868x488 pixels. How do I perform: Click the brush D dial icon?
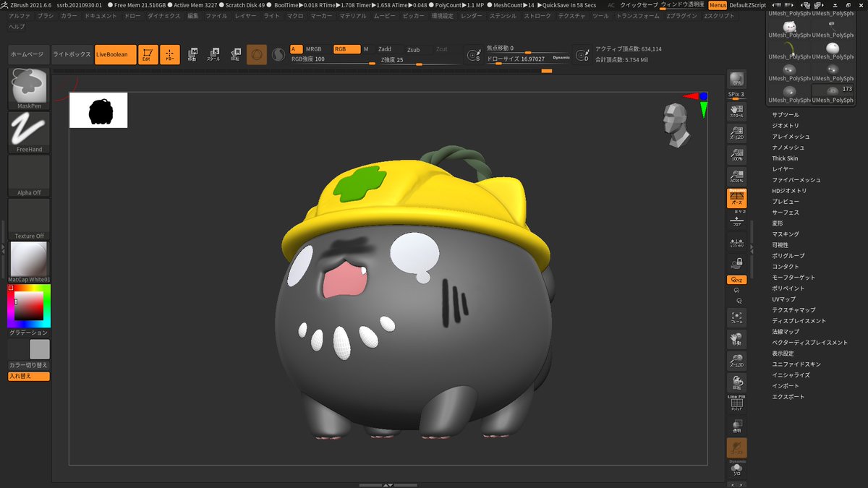pos(582,55)
